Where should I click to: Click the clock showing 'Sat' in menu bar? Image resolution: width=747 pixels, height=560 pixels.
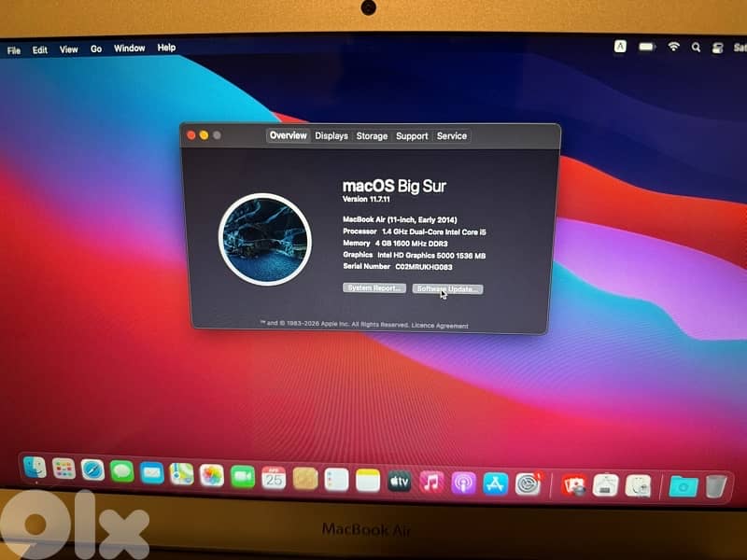tap(740, 48)
